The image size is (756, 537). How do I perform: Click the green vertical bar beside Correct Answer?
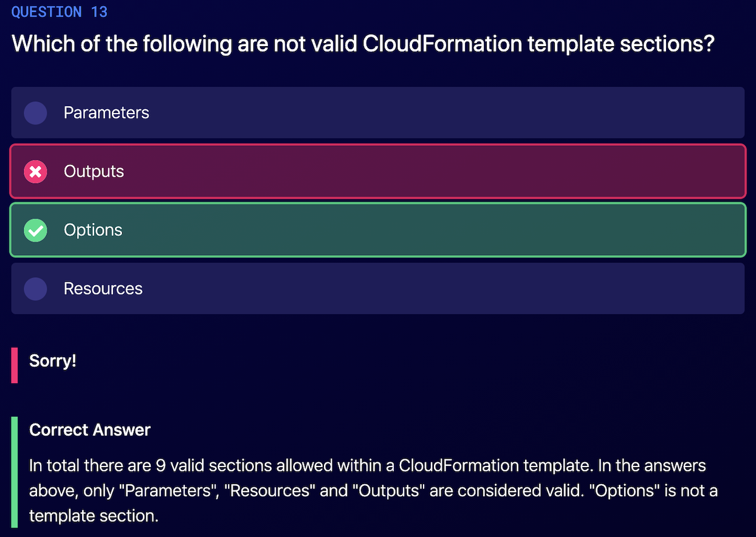click(15, 472)
